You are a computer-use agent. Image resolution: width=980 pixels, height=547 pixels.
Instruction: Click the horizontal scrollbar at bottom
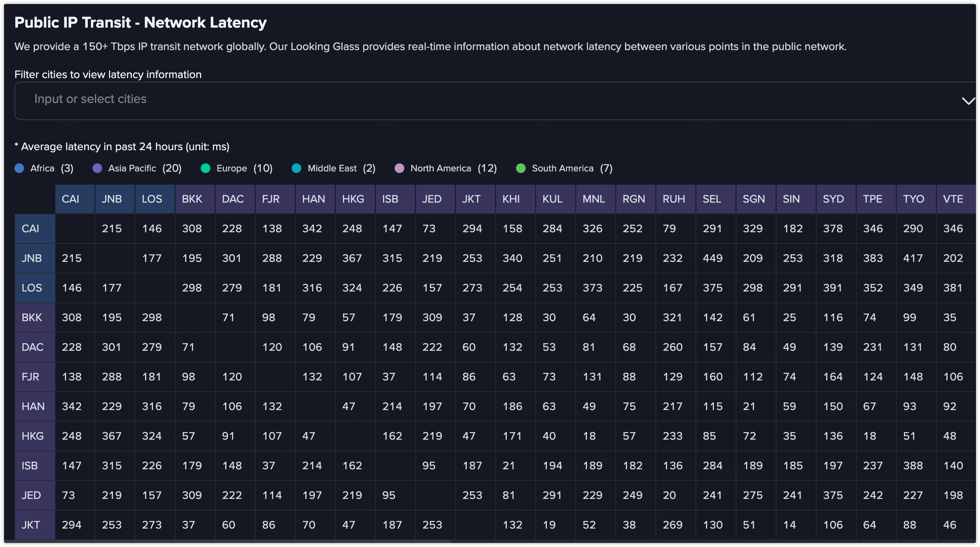pos(228,542)
